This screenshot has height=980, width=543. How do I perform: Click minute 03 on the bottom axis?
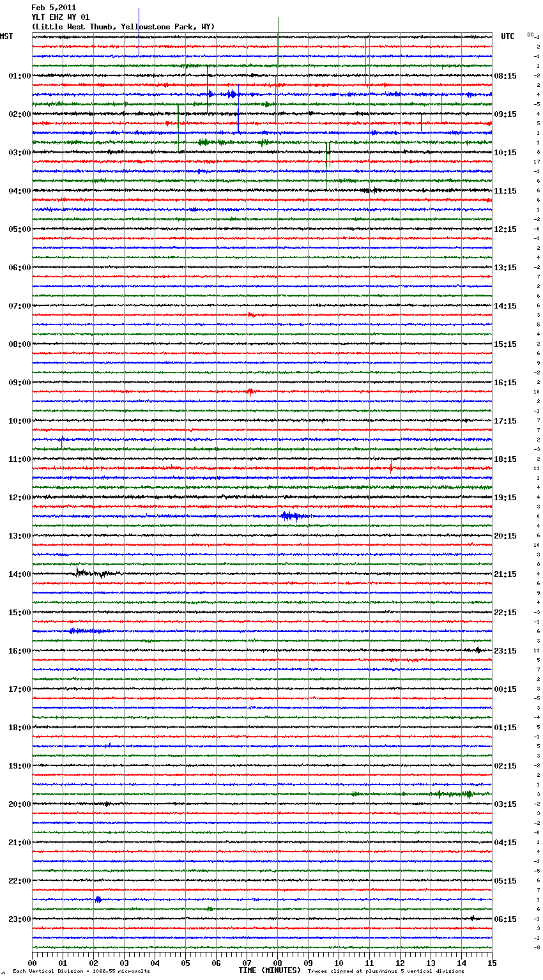(x=124, y=963)
